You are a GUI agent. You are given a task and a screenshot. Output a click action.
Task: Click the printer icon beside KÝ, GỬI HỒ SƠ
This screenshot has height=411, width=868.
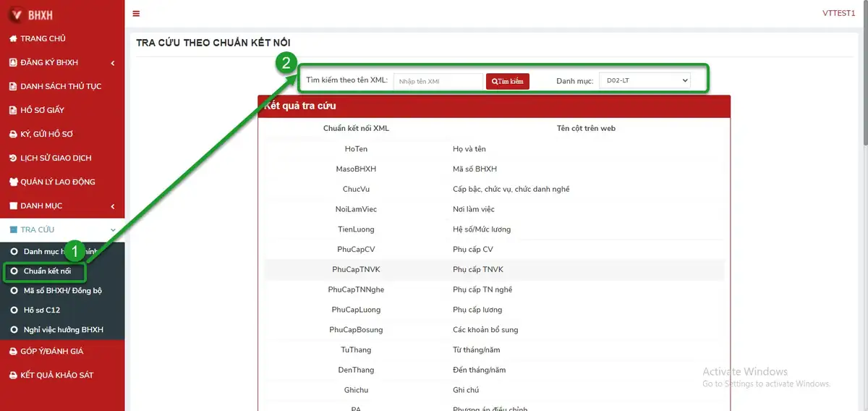(x=13, y=134)
